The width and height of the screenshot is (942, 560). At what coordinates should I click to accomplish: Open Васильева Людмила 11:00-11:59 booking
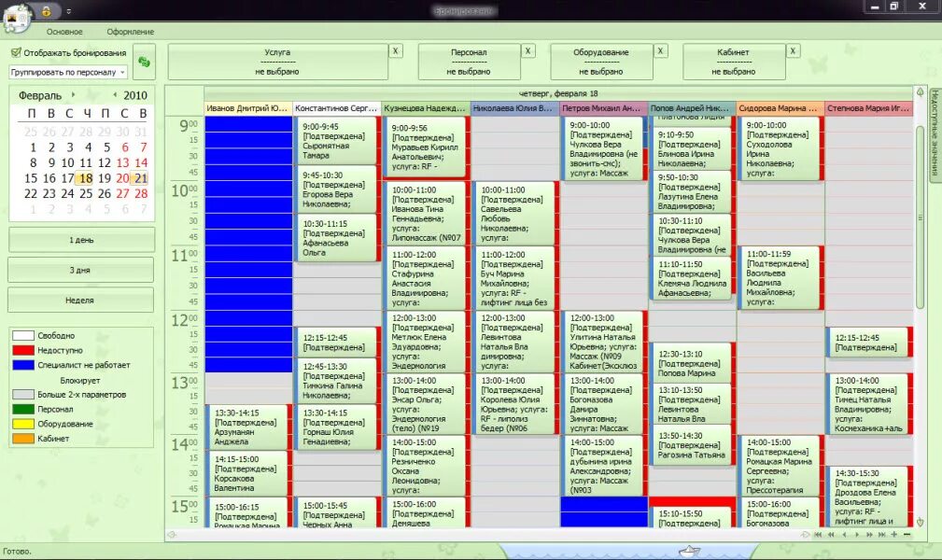point(780,277)
